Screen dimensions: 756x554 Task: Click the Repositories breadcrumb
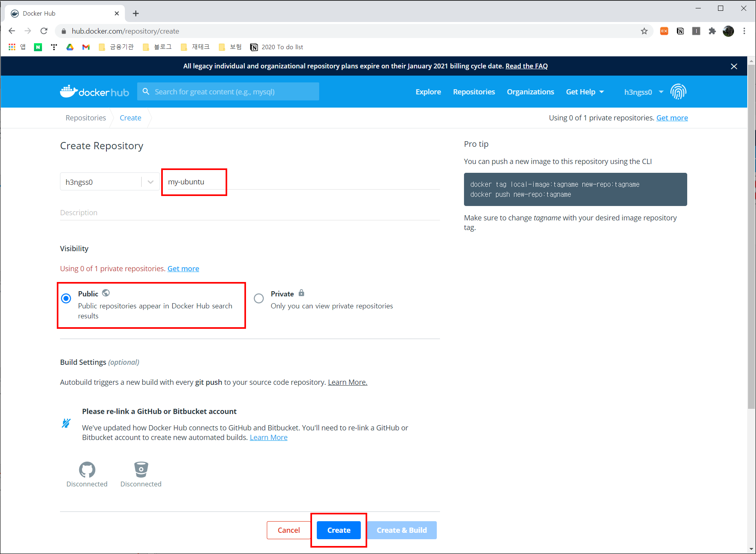(x=86, y=118)
